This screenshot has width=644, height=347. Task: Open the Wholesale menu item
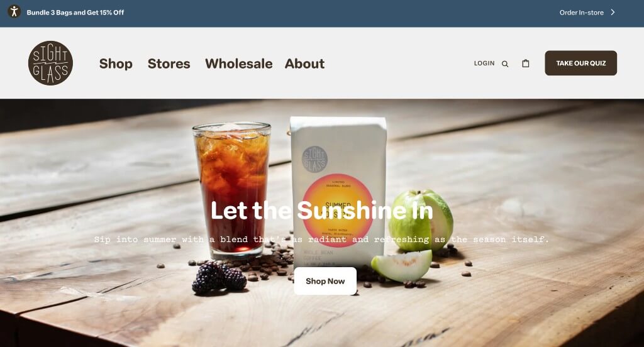[238, 63]
